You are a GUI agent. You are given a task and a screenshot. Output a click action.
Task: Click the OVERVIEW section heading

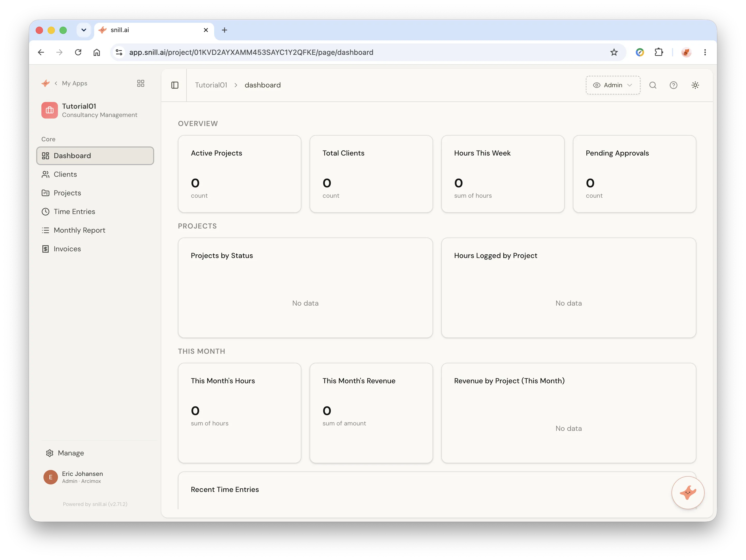click(198, 123)
